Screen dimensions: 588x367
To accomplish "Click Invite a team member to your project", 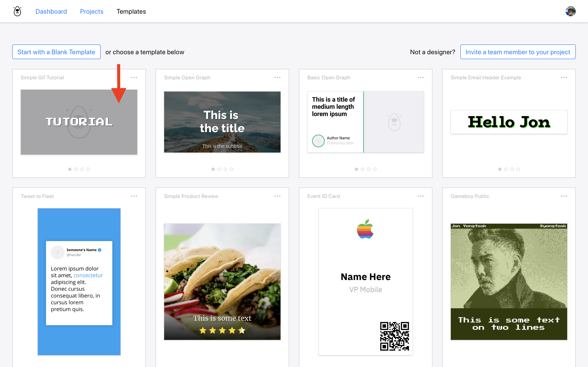I will (518, 52).
